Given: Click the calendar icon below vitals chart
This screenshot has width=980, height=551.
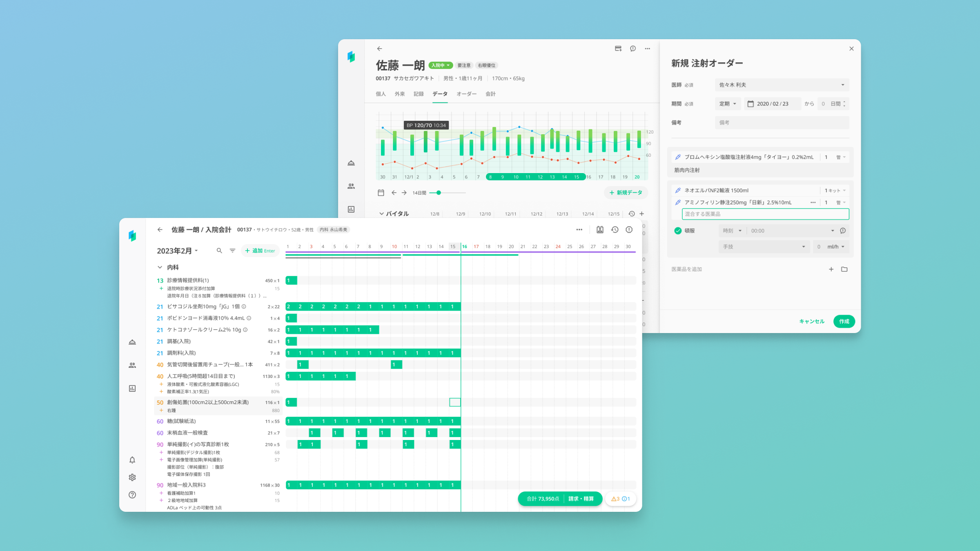Looking at the screenshot, I should [381, 193].
